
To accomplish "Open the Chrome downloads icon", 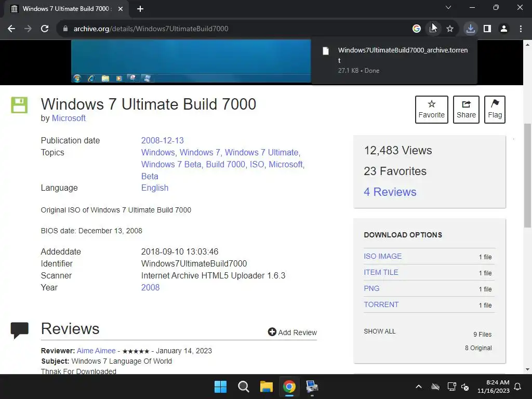I will click(471, 29).
